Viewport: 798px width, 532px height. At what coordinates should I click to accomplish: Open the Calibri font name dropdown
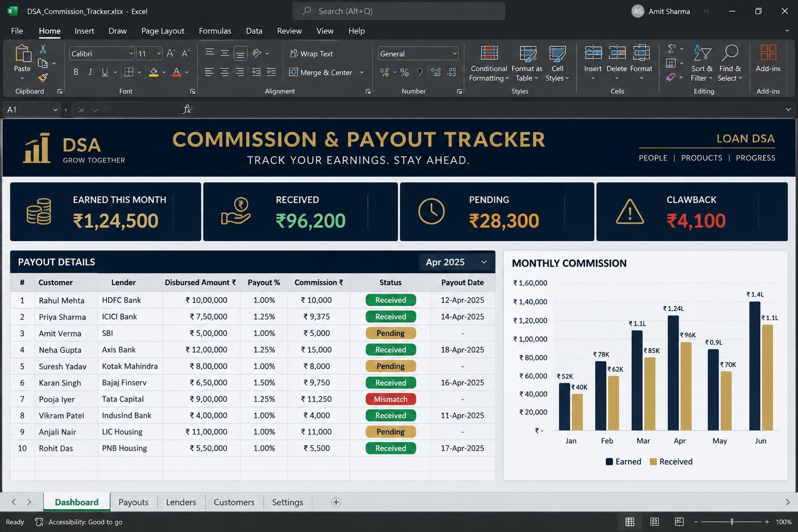tap(131, 54)
